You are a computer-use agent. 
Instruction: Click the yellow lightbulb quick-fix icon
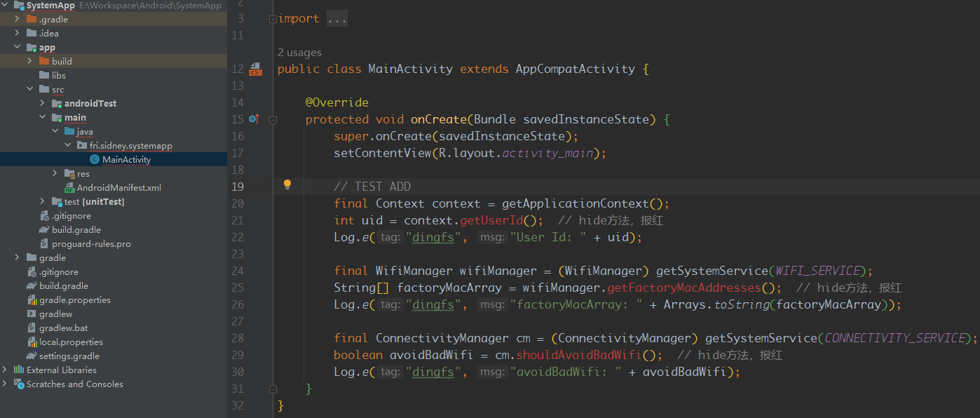287,185
